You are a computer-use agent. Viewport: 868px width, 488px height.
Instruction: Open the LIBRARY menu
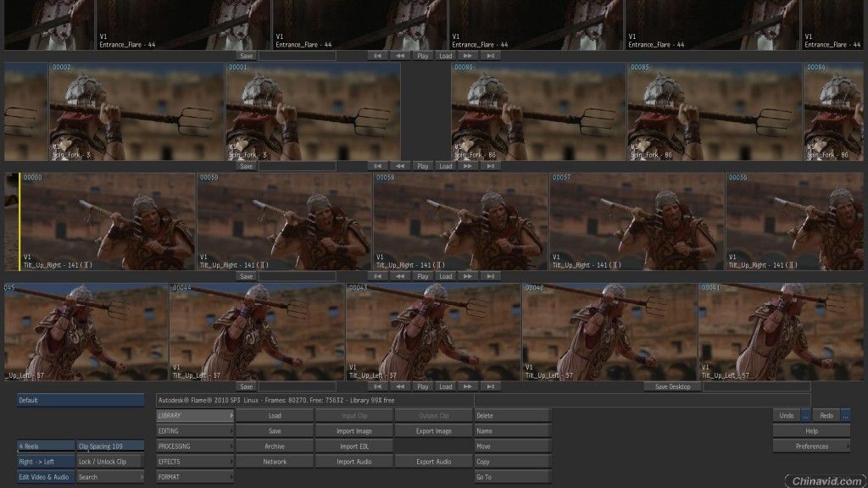tap(195, 415)
